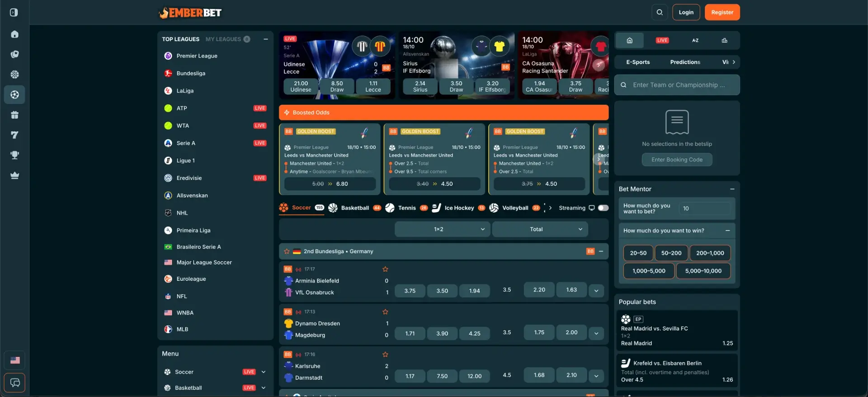Choose the 20–50 win range button
Viewport: 868px width, 397px height.
click(x=638, y=253)
